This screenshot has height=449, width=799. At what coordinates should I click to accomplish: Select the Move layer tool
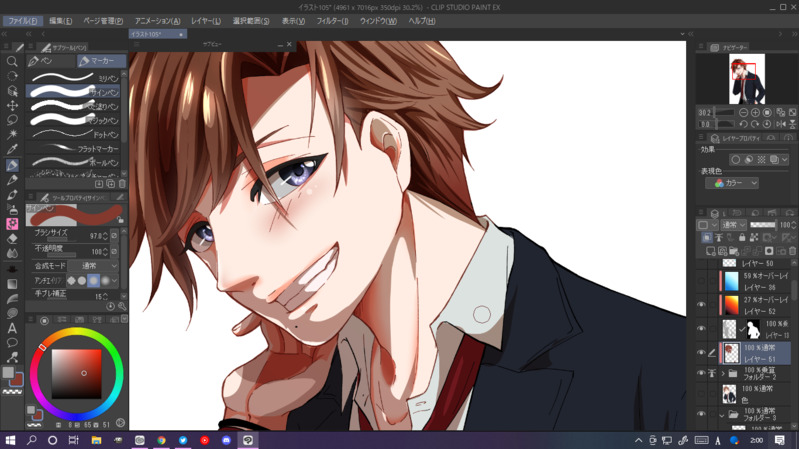12,105
